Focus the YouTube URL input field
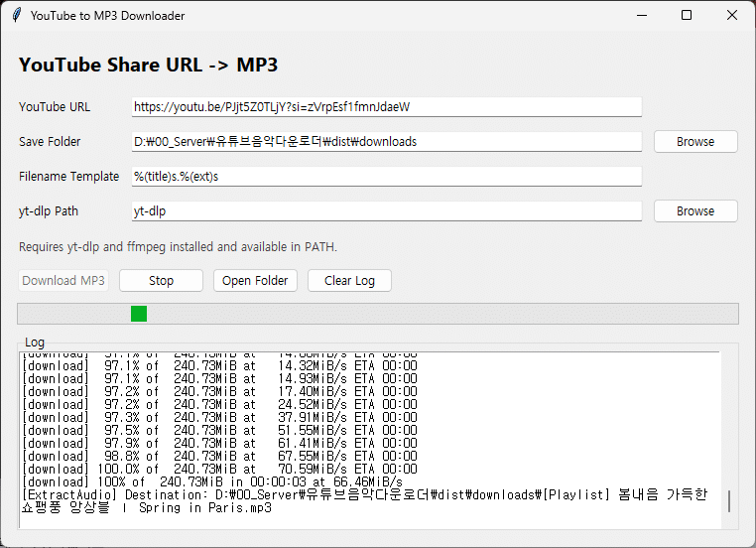This screenshot has width=756, height=548. [x=387, y=106]
